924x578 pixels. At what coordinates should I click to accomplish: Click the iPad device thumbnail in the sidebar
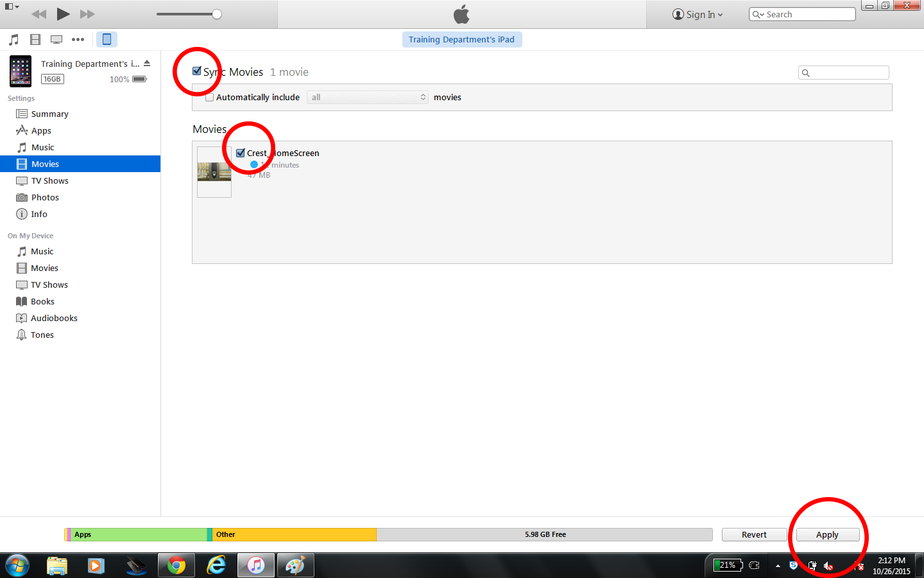pos(21,71)
